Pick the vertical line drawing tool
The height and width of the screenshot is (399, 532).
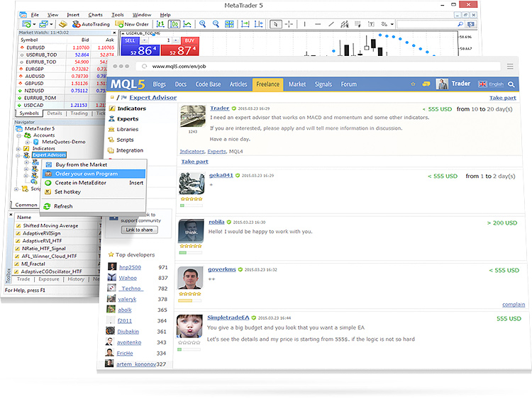pos(305,24)
